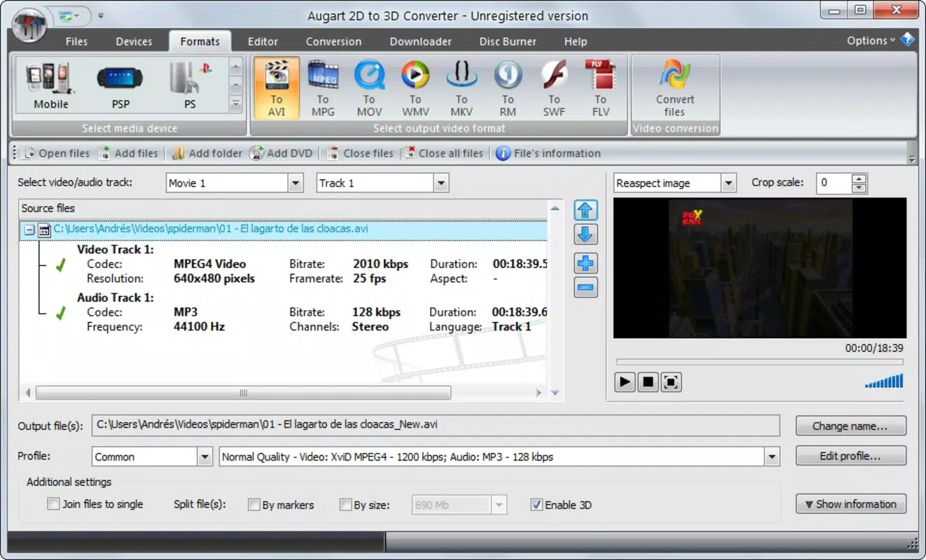Click the Add folder toolbar item
The width and height of the screenshot is (926, 560).
click(x=207, y=153)
